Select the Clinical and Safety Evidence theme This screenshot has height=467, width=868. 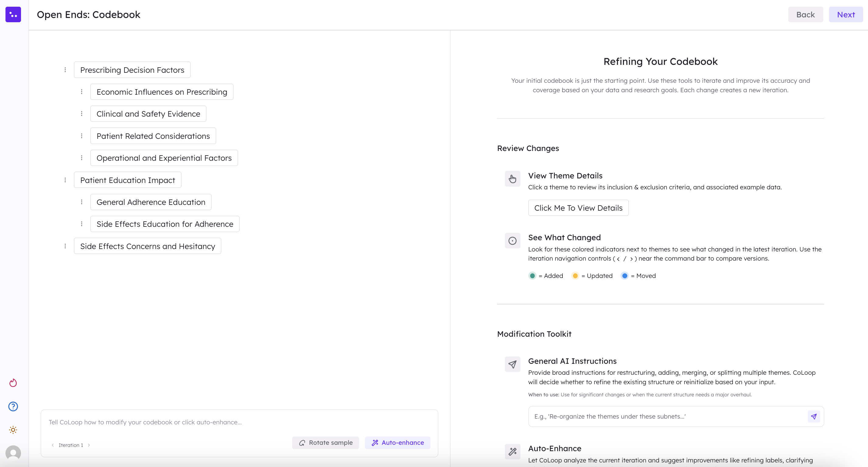pos(148,114)
